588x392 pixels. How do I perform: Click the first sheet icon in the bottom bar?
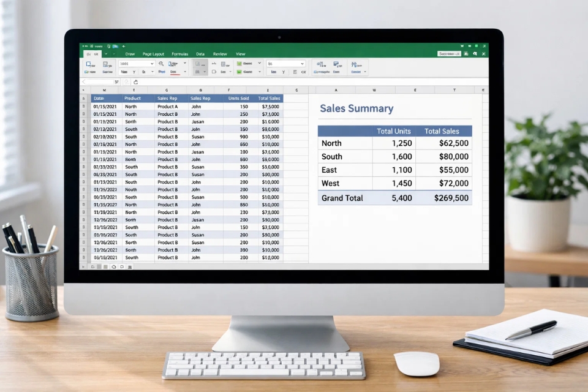(x=93, y=267)
